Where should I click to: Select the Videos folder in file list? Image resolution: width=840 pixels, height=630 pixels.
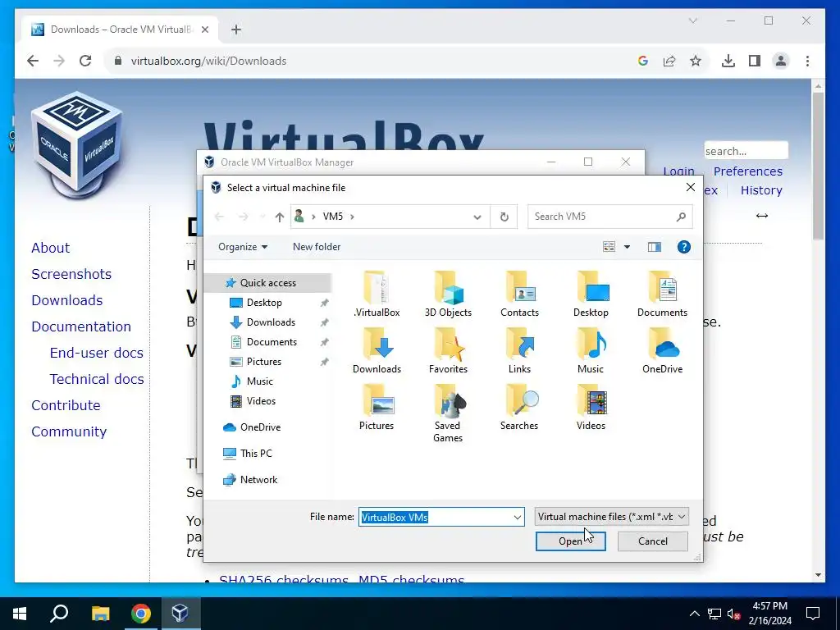(591, 408)
